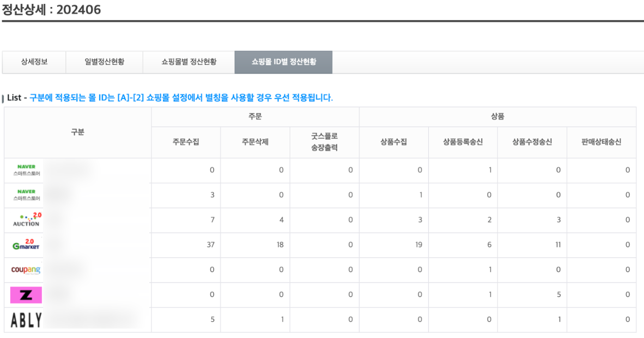Click the 상품등록송신 column header

click(463, 142)
